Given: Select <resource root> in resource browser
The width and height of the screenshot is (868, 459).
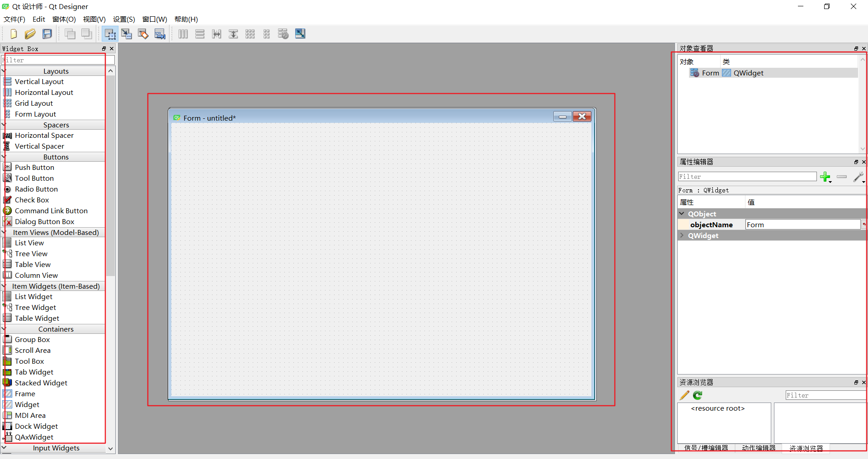Looking at the screenshot, I should click(718, 408).
